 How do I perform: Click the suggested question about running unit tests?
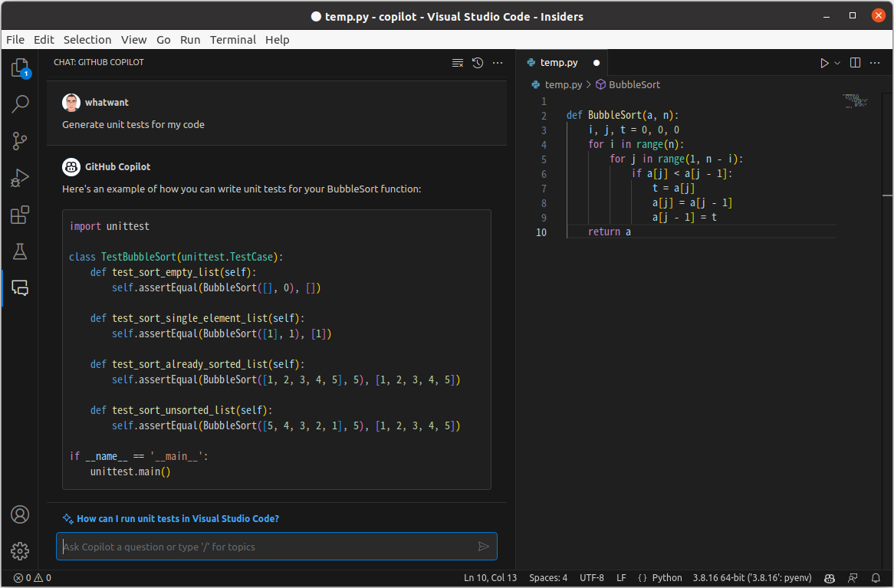tap(178, 518)
